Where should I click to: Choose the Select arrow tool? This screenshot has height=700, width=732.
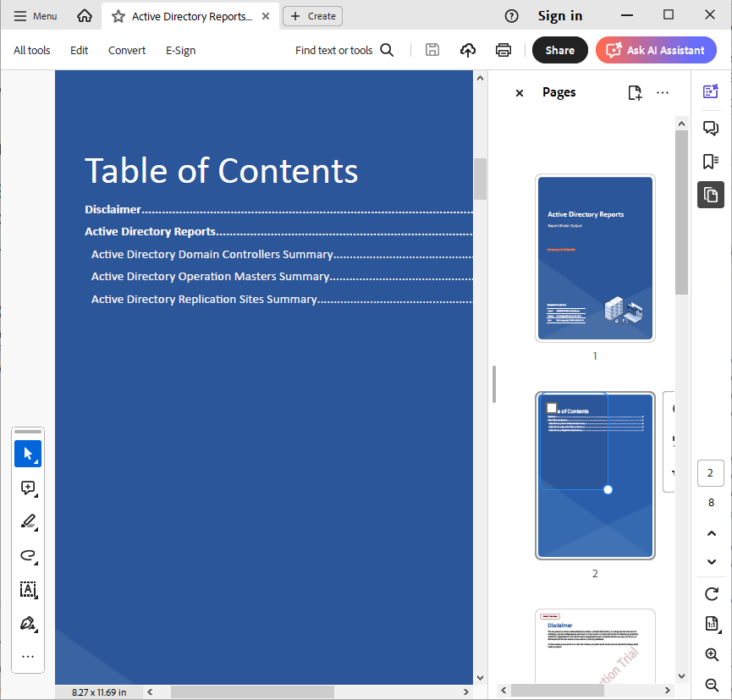[28, 454]
